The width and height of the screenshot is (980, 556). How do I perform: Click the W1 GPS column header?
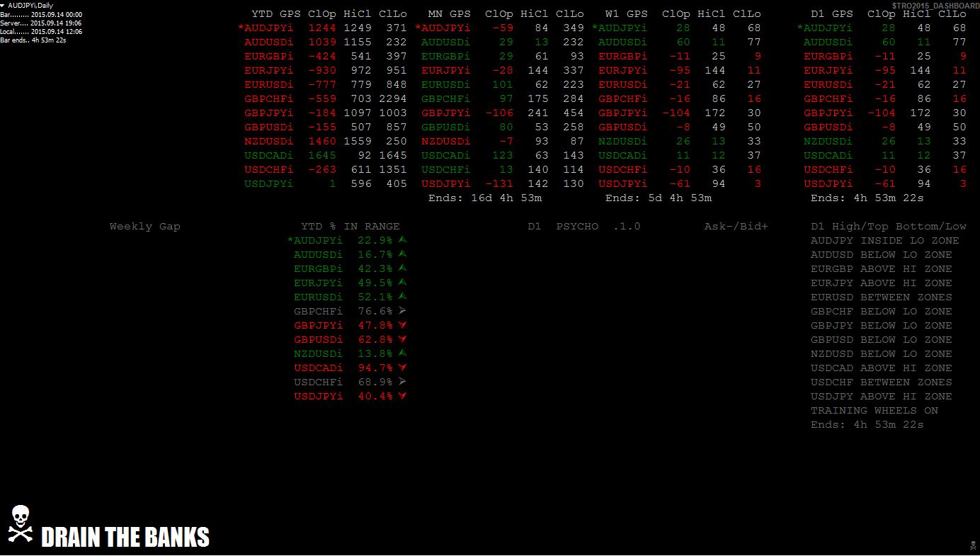click(x=627, y=13)
